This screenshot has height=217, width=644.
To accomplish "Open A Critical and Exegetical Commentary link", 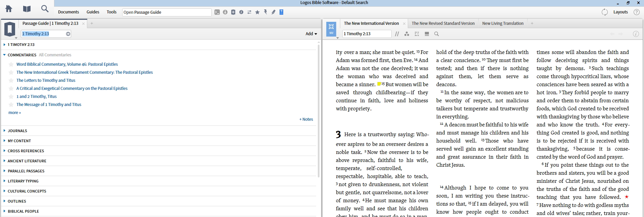I will click(x=72, y=89).
